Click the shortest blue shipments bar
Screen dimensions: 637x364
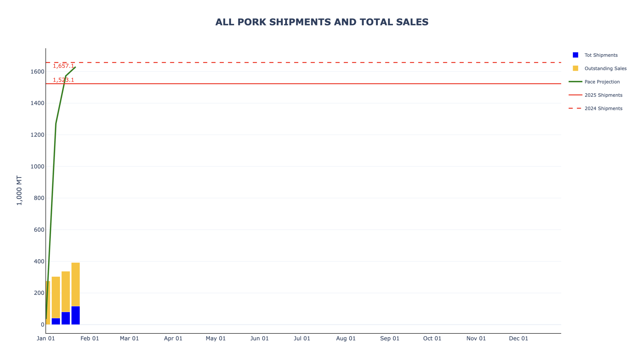click(56, 321)
